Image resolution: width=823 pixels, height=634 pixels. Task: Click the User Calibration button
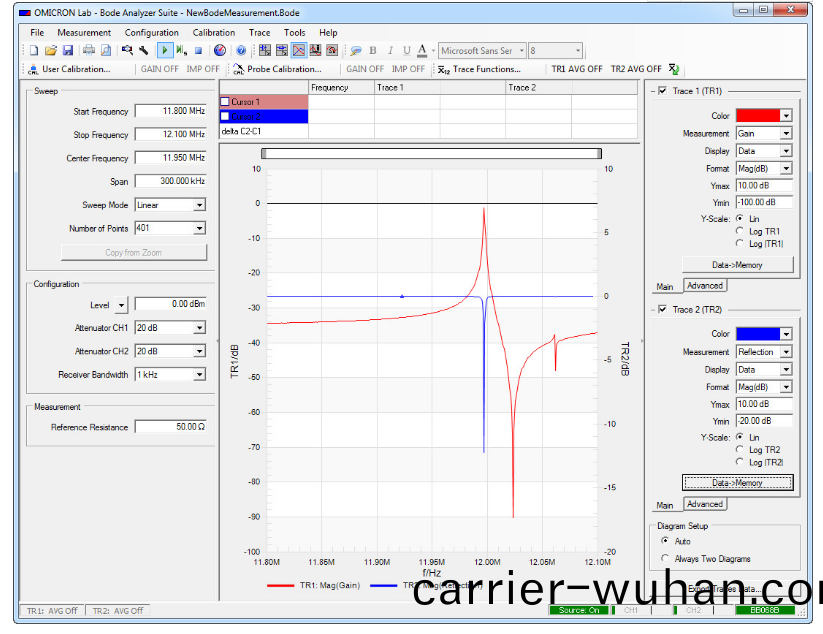[x=69, y=69]
